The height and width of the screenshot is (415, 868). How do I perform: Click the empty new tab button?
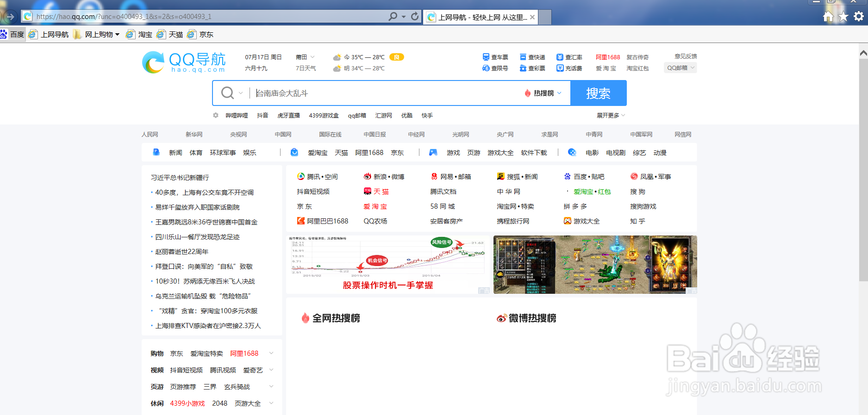[545, 18]
